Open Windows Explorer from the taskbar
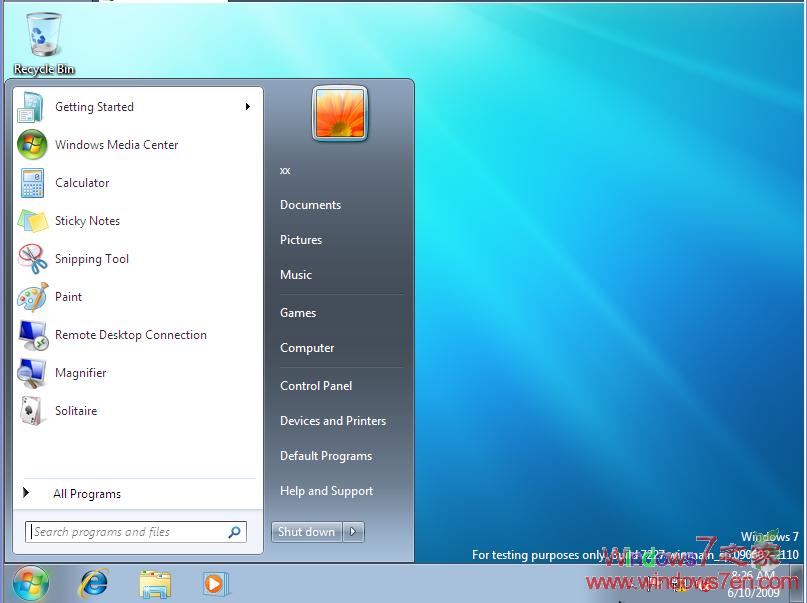The image size is (807, 603). click(155, 582)
